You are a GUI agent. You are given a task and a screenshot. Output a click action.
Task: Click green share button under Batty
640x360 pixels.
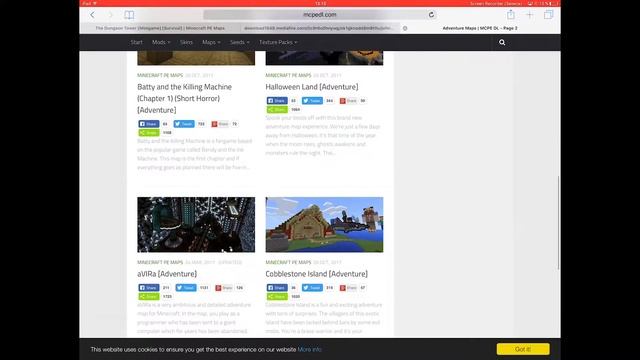click(149, 133)
